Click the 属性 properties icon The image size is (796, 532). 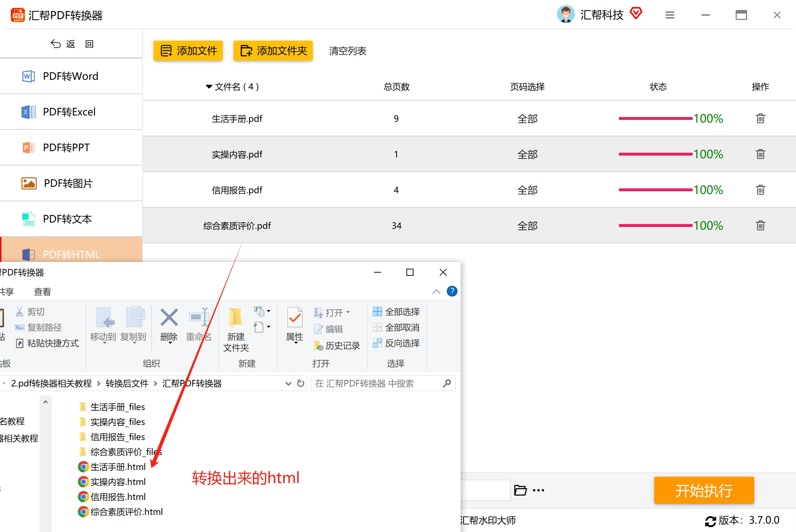pos(295,317)
